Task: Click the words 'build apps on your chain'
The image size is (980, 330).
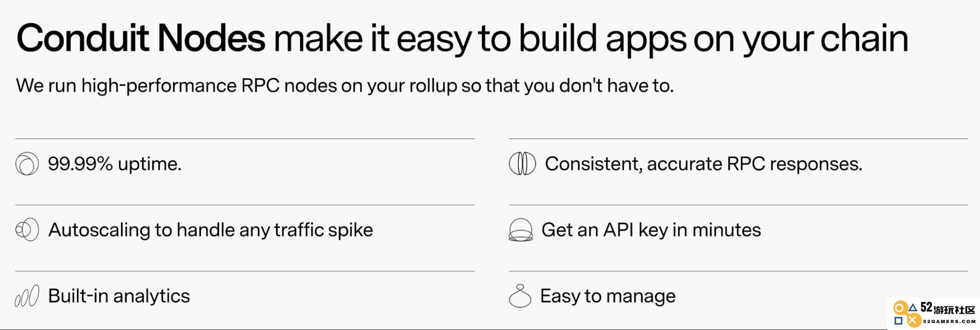Action: click(x=713, y=39)
